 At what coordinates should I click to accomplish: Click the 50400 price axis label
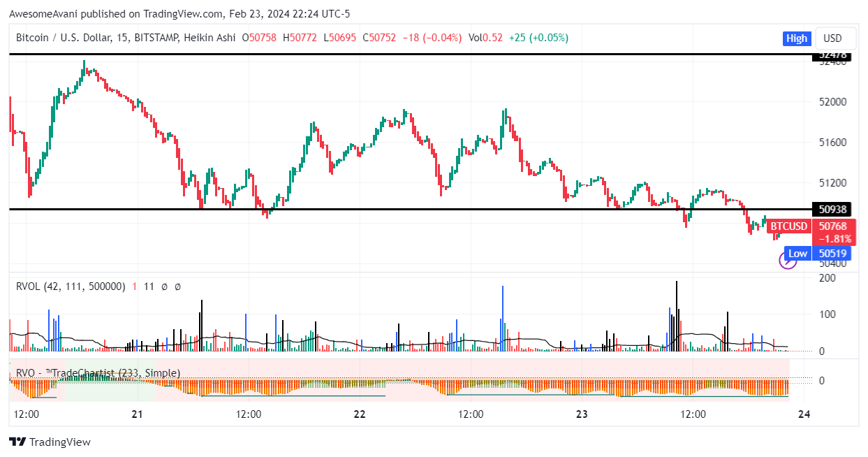[832, 264]
